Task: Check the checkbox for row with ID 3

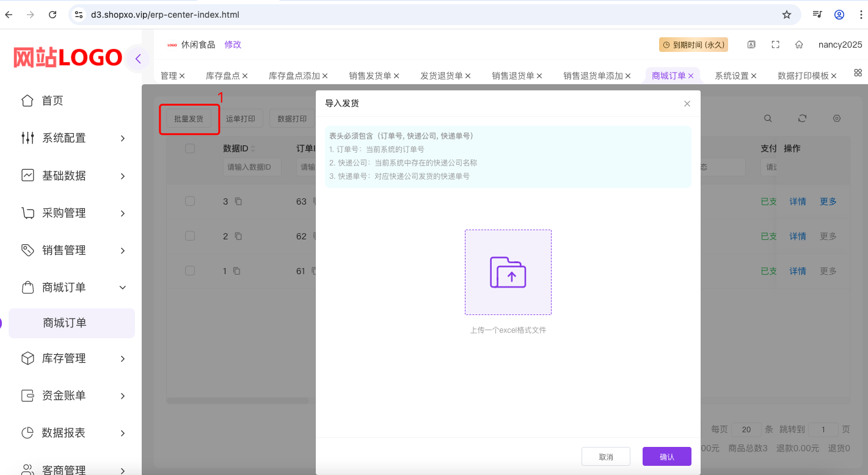Action: click(190, 201)
